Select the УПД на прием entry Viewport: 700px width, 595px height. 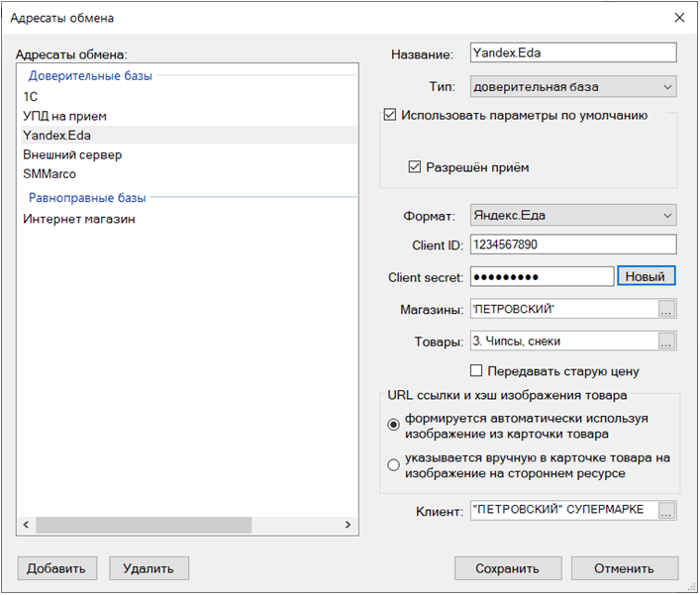coord(64,116)
